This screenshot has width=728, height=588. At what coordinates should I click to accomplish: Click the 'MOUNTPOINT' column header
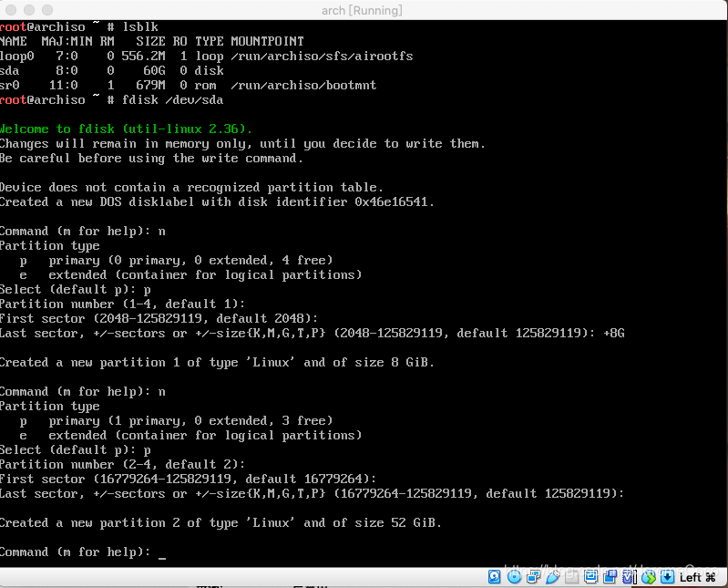point(268,41)
